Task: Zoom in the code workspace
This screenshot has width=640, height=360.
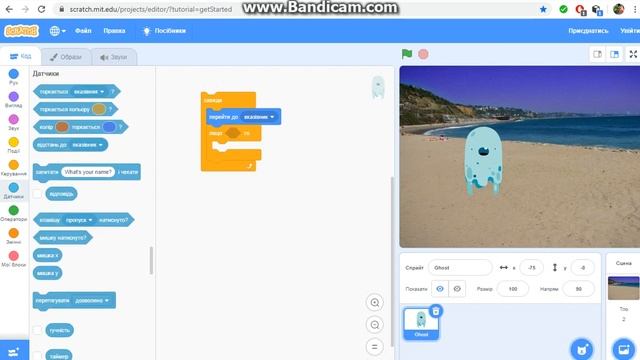Action: coord(374,303)
